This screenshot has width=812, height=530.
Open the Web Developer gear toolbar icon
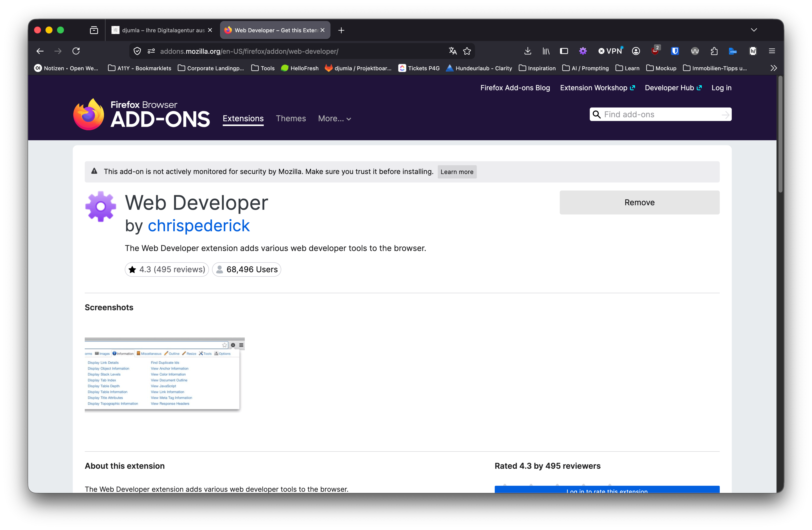click(583, 51)
